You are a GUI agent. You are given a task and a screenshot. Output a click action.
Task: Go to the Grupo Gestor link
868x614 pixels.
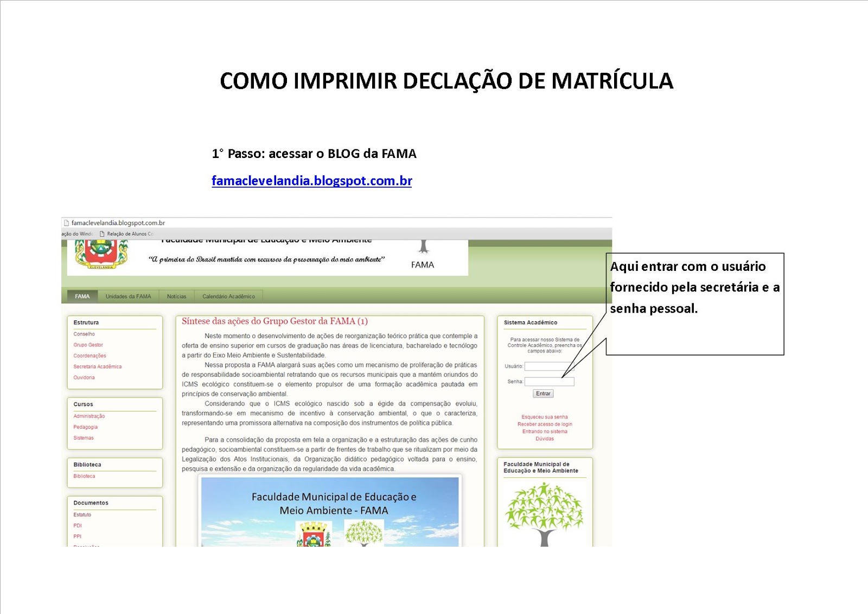pos(88,345)
